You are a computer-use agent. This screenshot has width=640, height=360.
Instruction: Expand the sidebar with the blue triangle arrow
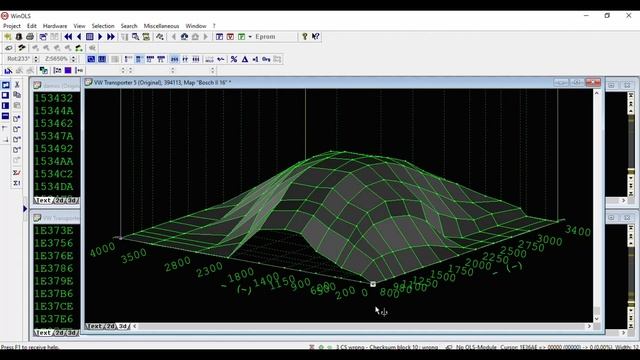(25, 209)
